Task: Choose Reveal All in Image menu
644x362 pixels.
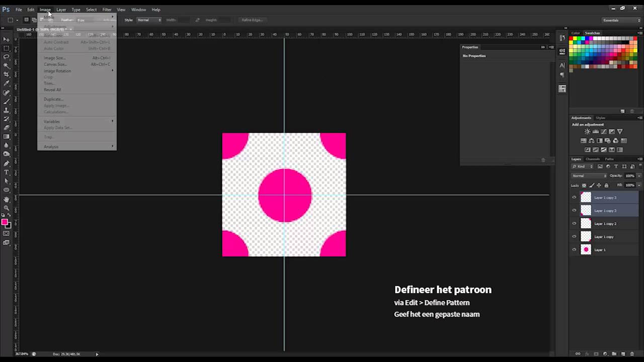Action: tap(76, 90)
